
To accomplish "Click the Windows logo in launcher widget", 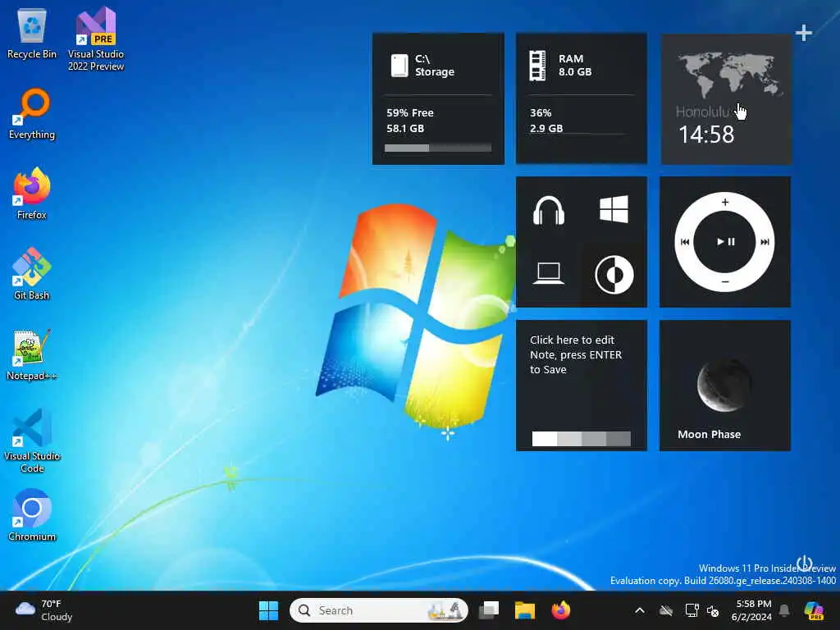I will tap(614, 209).
